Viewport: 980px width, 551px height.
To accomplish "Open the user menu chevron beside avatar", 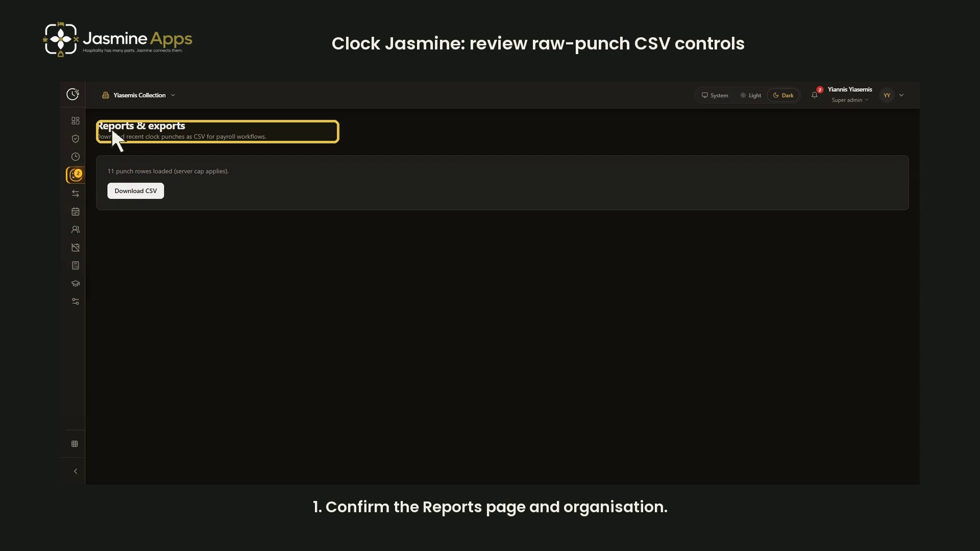I will pyautogui.click(x=901, y=95).
